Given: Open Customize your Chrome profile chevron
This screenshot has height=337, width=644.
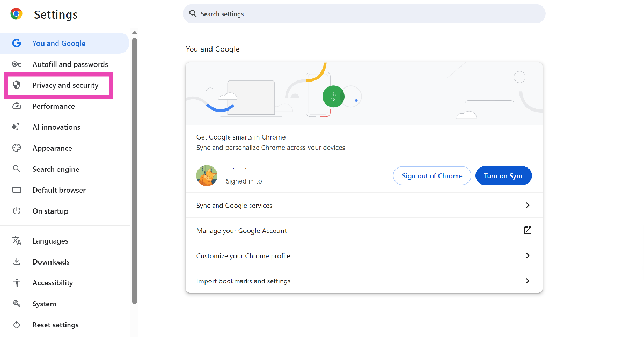Looking at the screenshot, I should (527, 255).
